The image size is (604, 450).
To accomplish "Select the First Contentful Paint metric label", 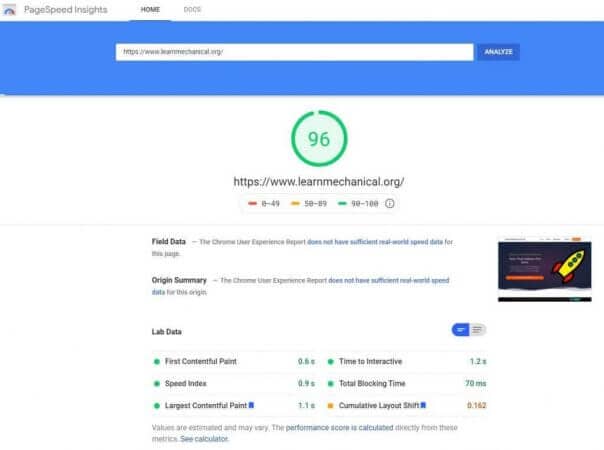I will (201, 361).
